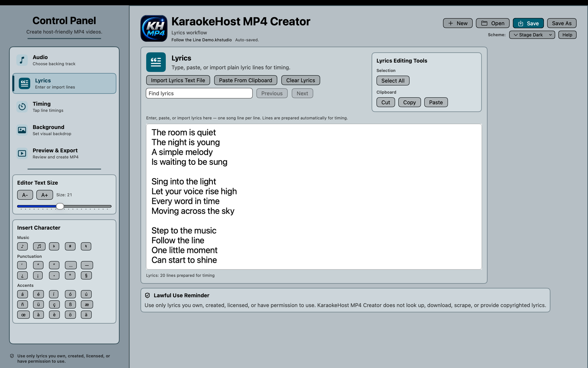The image size is (588, 368).
Task: Insert accented é character
Action: 38,294
